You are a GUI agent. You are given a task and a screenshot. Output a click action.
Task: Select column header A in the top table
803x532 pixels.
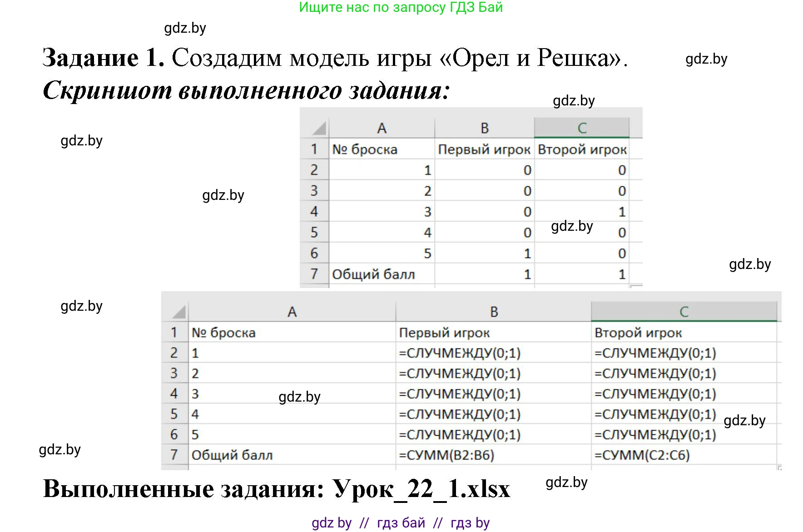(x=382, y=128)
